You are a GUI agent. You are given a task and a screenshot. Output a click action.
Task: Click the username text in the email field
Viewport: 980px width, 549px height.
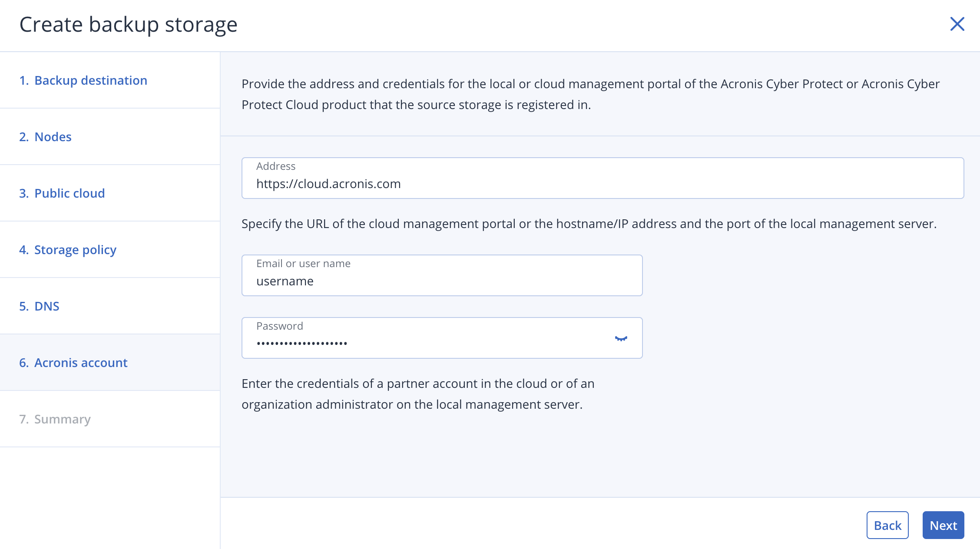(x=285, y=281)
